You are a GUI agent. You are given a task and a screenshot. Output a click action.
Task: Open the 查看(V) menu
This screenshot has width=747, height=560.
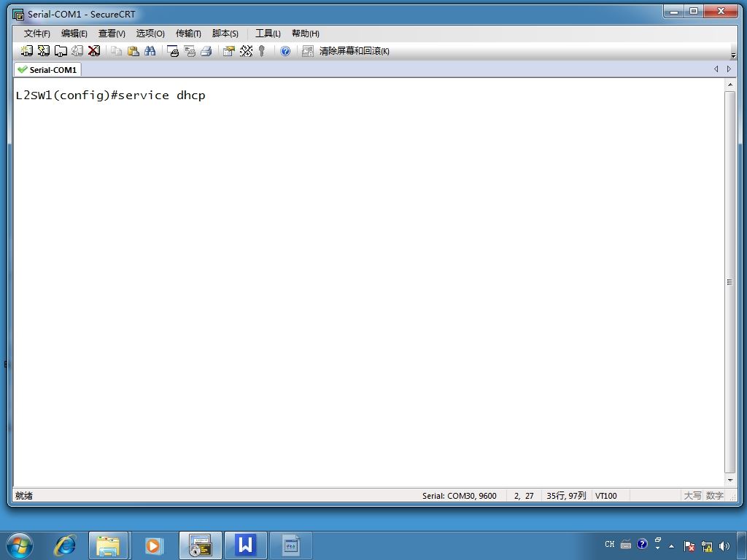112,34
